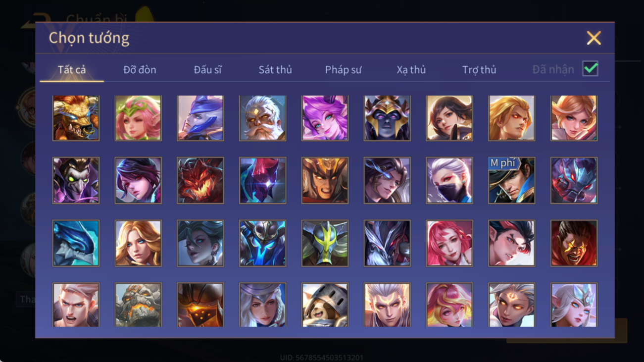Toggle the 'Đã nhận' checkbox
This screenshot has width=644, height=362.
pyautogui.click(x=590, y=69)
